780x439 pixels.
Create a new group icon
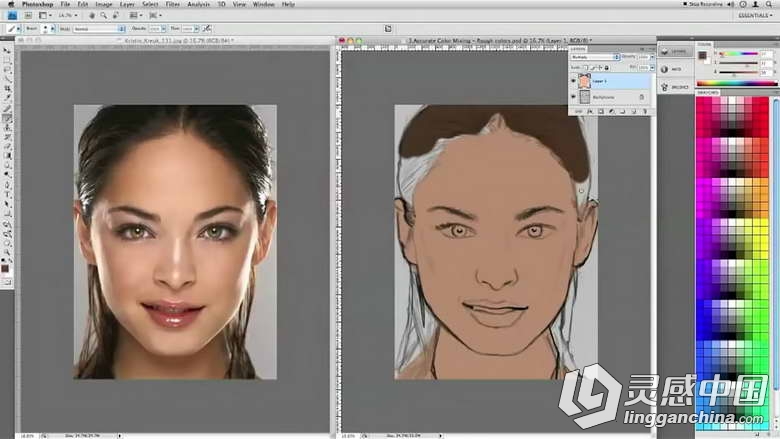(x=623, y=111)
